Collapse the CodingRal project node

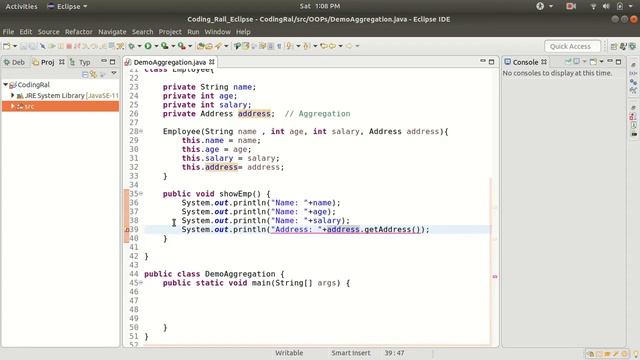click(5, 84)
